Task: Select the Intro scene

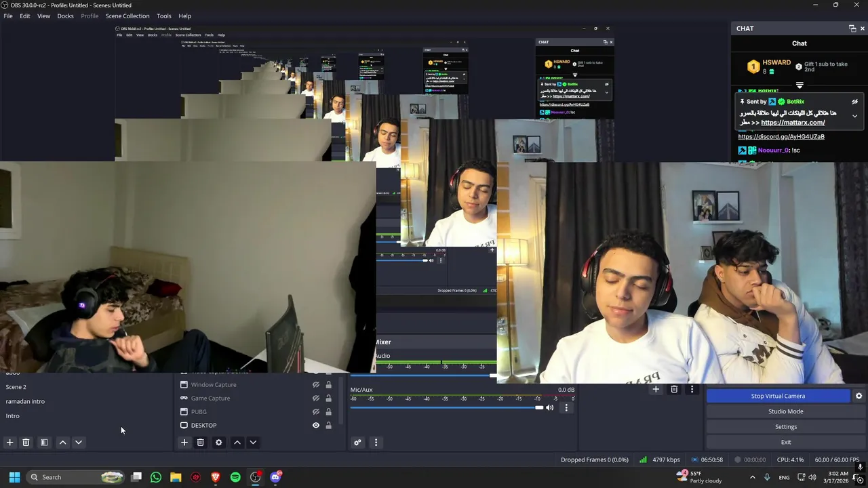Action: 12,416
